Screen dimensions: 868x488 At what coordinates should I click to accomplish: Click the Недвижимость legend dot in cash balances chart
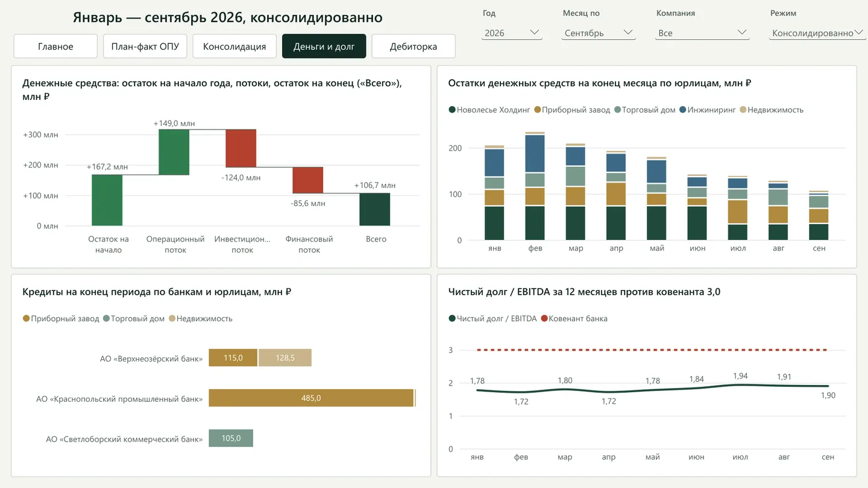tap(743, 110)
